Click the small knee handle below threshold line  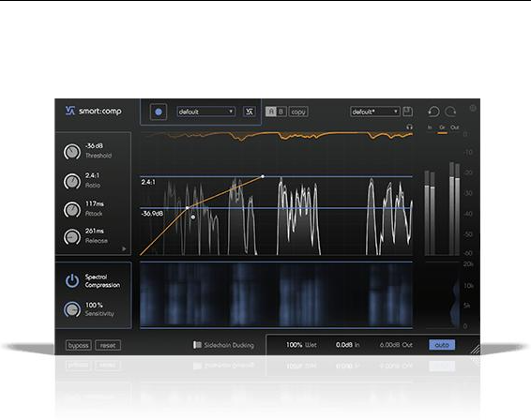point(193,217)
